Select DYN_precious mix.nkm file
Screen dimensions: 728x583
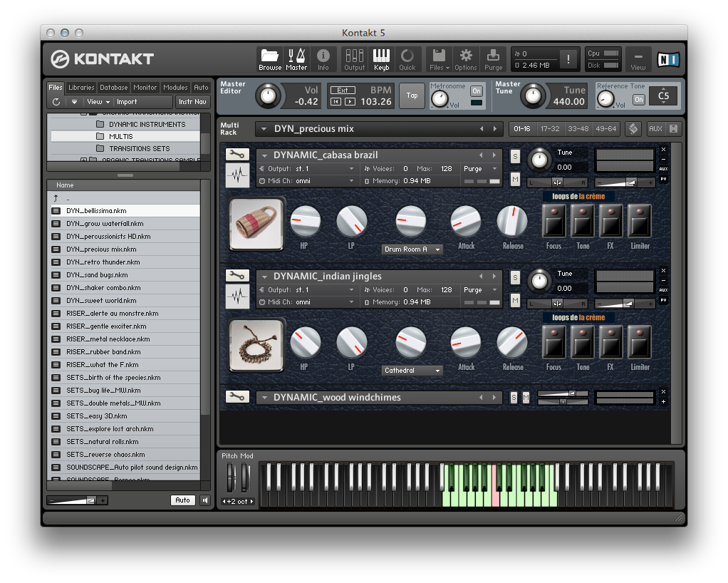125,249
